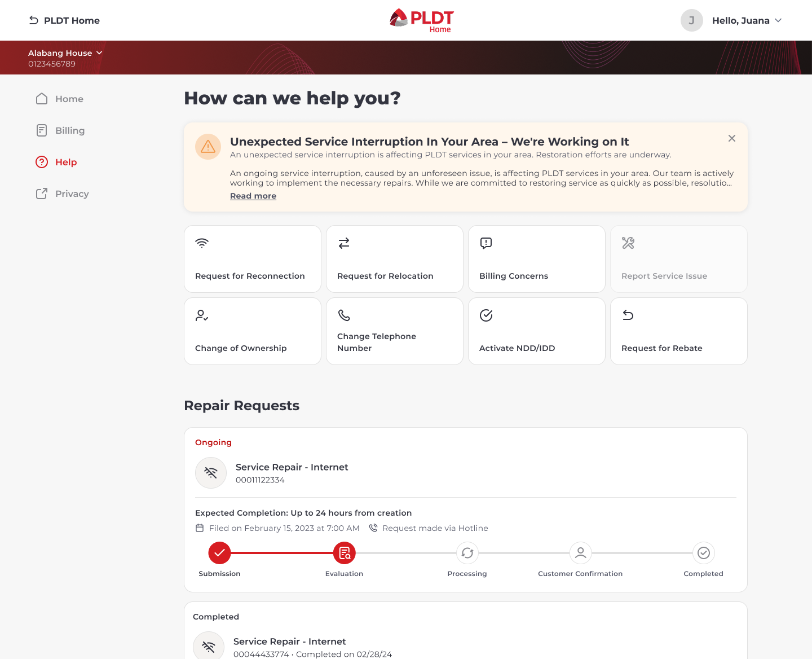Click the phone icon on Change Telephone Number
The image size is (812, 659).
point(344,315)
